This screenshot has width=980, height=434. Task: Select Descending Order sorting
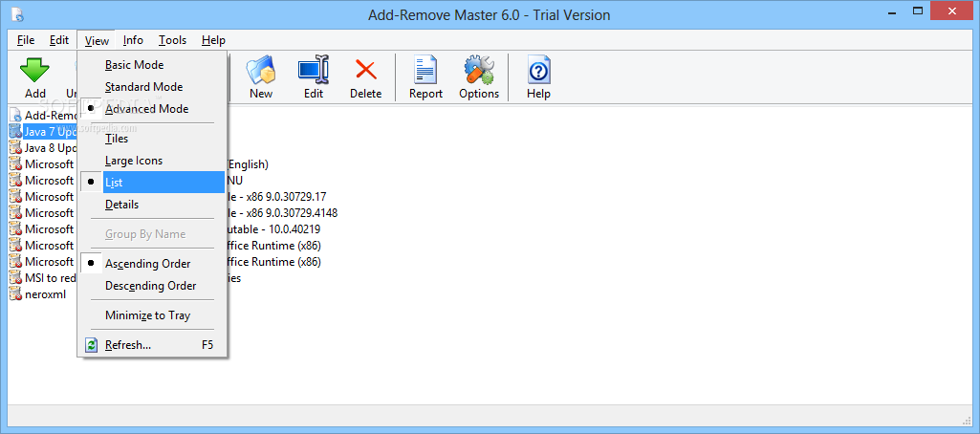pos(152,286)
